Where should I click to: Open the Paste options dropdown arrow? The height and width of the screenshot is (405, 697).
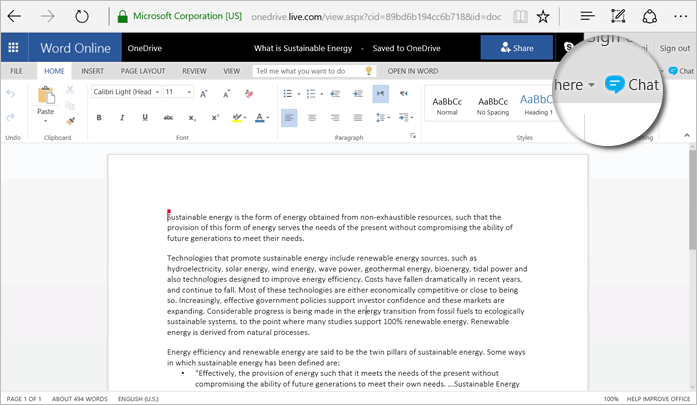46,123
